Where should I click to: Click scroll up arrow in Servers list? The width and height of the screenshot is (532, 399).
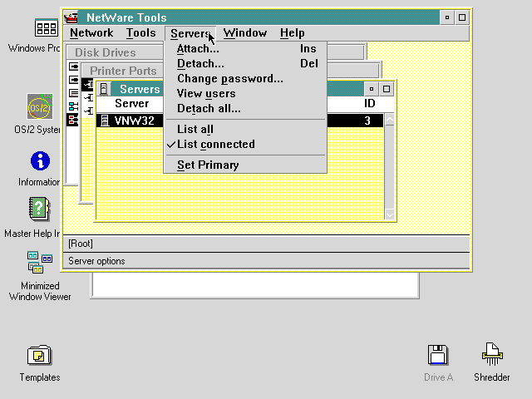pyautogui.click(x=390, y=120)
